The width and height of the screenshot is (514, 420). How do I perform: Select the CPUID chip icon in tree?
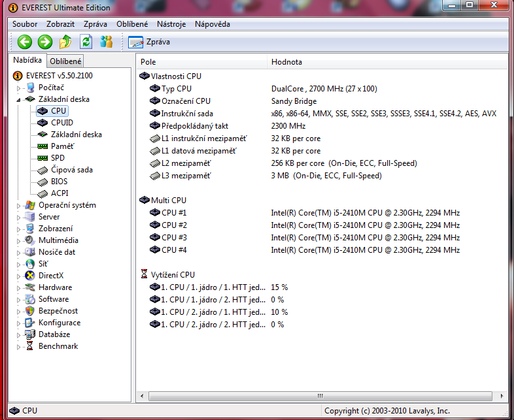[x=43, y=123]
